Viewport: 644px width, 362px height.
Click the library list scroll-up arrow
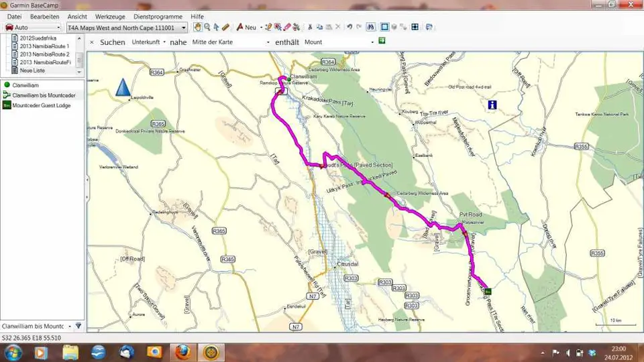79,38
